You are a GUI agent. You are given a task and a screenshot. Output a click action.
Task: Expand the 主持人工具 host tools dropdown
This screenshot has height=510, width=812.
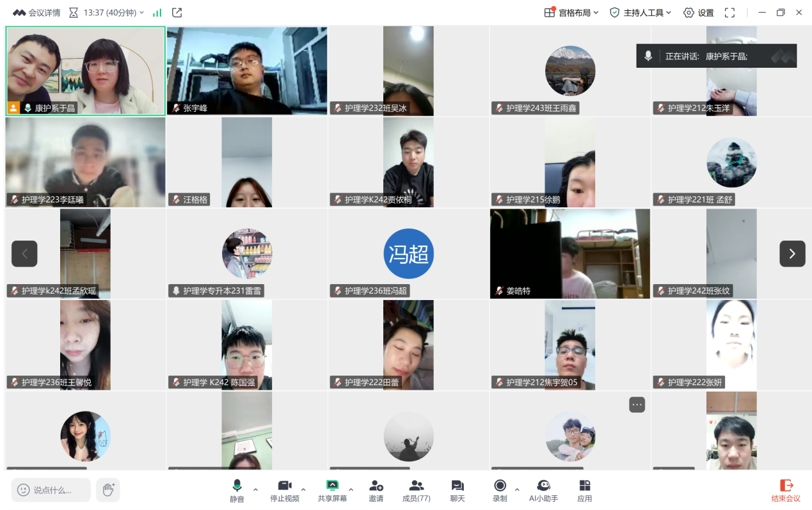pyautogui.click(x=641, y=13)
